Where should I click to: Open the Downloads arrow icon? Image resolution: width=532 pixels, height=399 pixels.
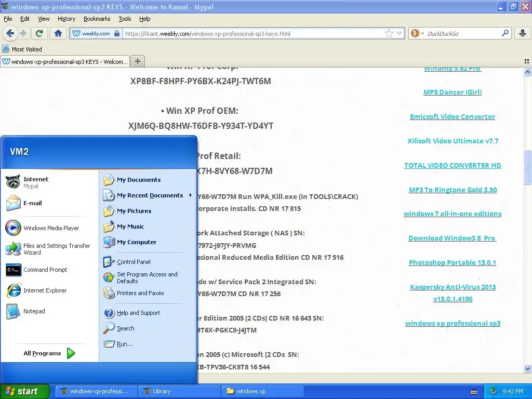[523, 33]
